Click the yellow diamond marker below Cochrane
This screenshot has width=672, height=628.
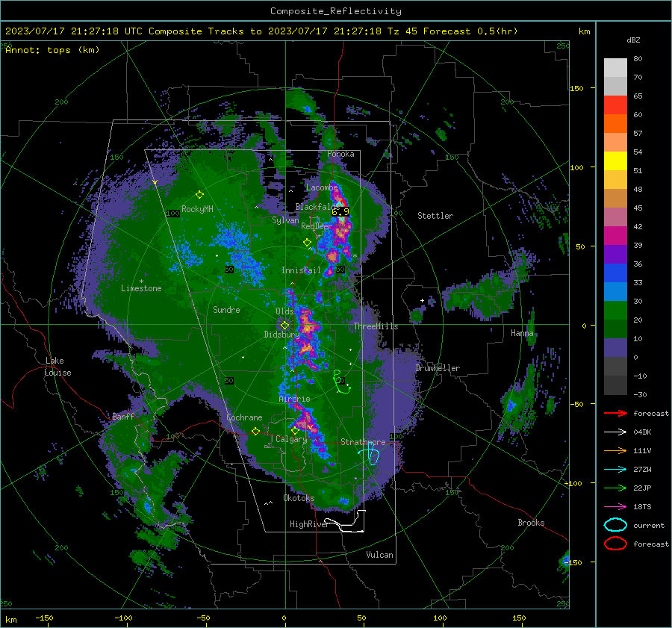tap(255, 431)
